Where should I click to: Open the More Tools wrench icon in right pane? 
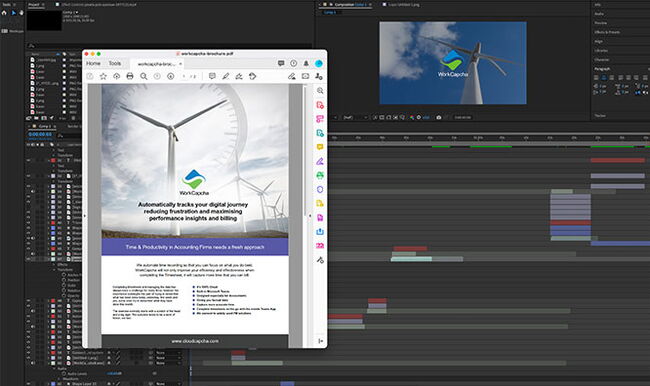(x=320, y=260)
